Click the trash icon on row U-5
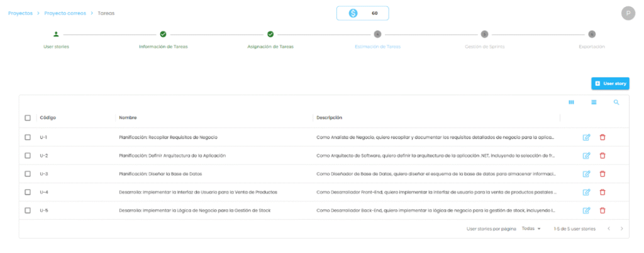644x253 pixels. pos(602,210)
